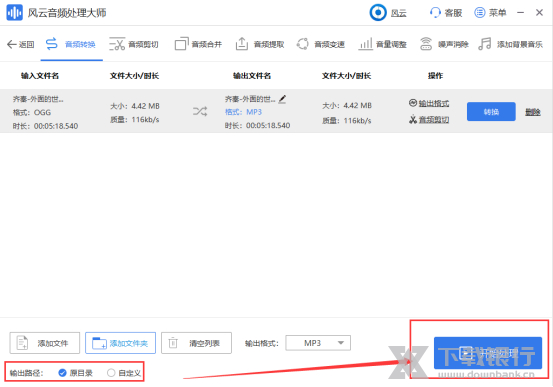Click the 输出文件名 column header
The width and height of the screenshot is (553, 387).
[x=252, y=76]
